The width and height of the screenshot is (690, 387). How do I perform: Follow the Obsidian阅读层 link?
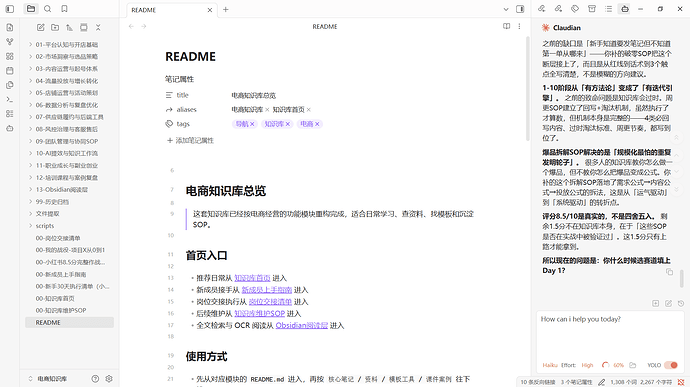(301, 325)
